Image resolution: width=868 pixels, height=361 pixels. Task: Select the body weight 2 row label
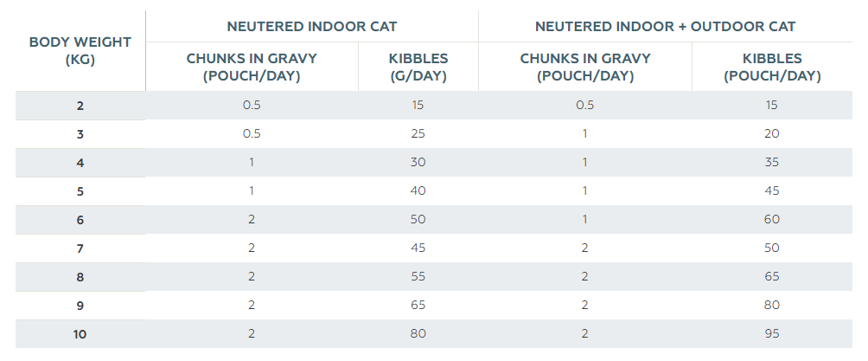click(80, 106)
